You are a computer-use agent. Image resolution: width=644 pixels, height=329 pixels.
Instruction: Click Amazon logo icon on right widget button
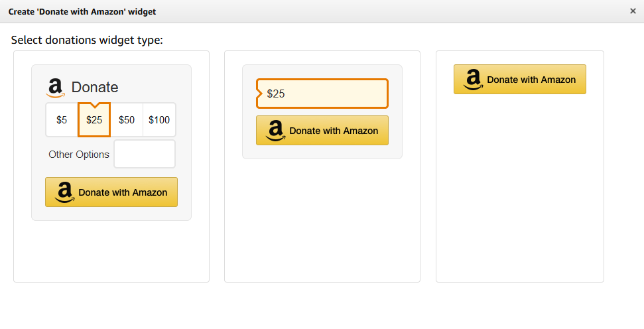click(472, 80)
